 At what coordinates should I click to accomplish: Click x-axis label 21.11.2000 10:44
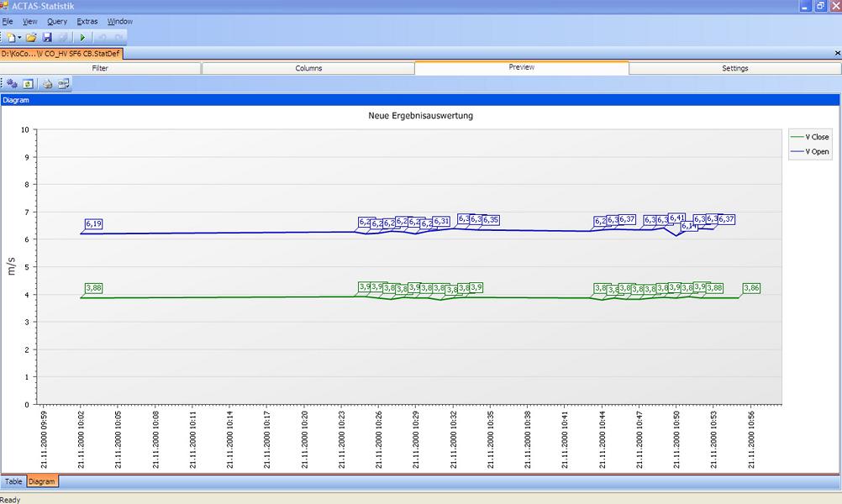[x=602, y=439]
